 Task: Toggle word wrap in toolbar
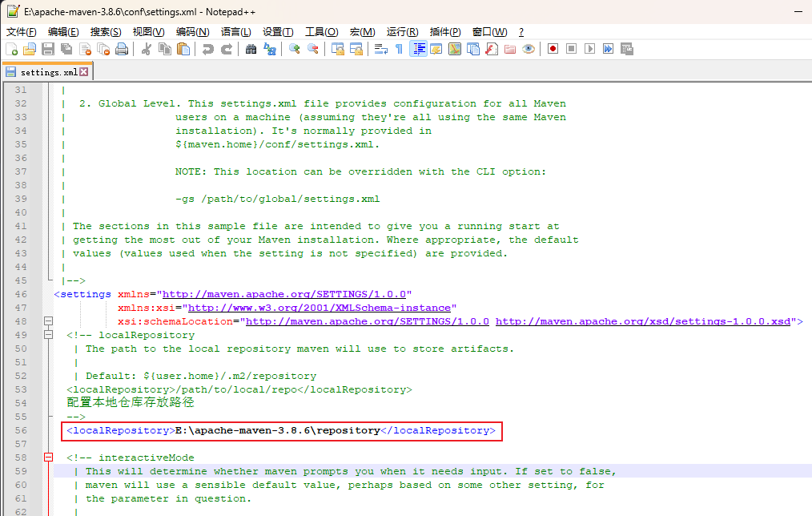point(381,49)
